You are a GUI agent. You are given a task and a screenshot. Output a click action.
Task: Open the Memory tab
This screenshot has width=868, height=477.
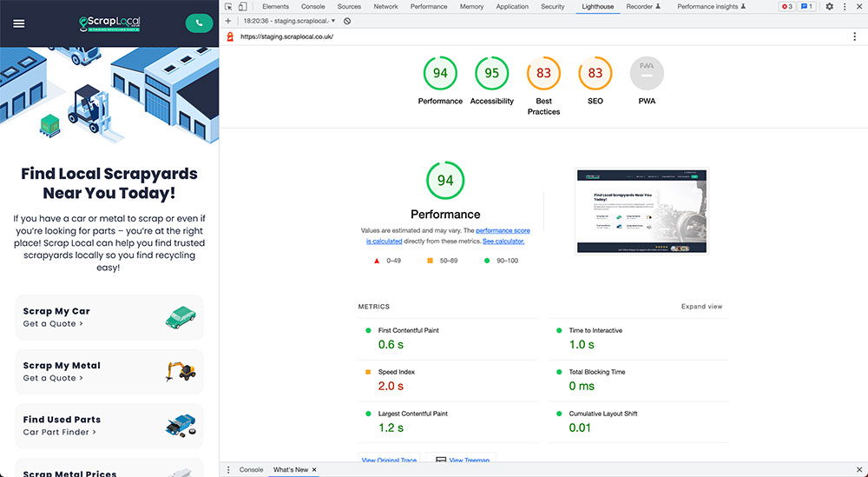click(471, 7)
